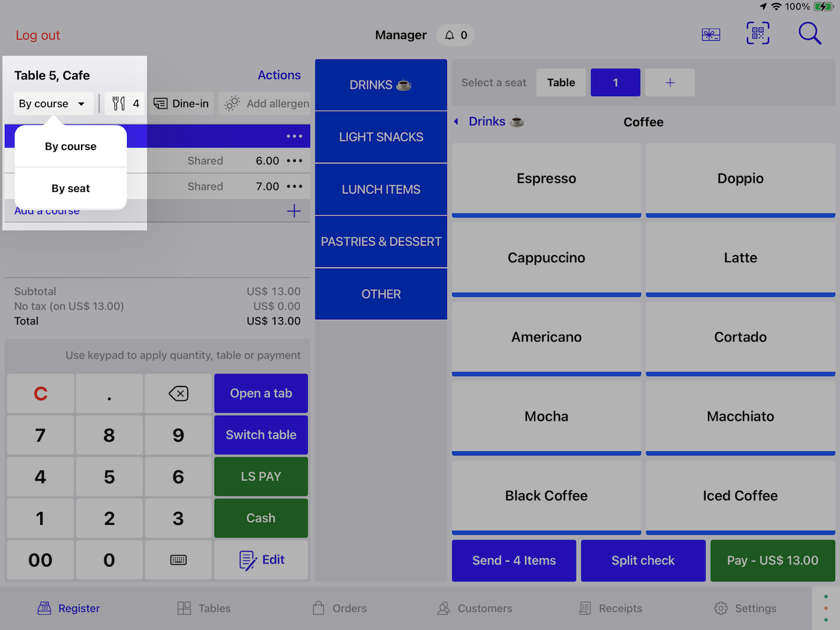Add a new seat with plus button

(x=670, y=83)
